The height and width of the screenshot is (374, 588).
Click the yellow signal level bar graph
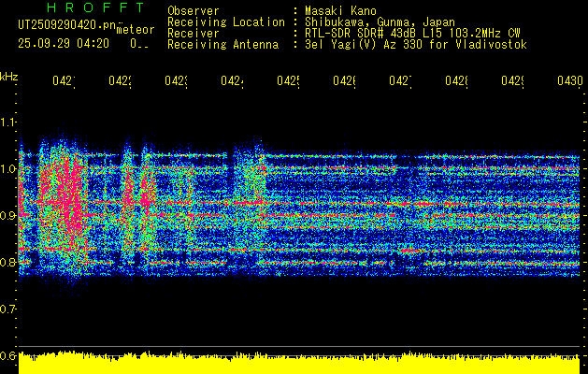click(x=299, y=363)
